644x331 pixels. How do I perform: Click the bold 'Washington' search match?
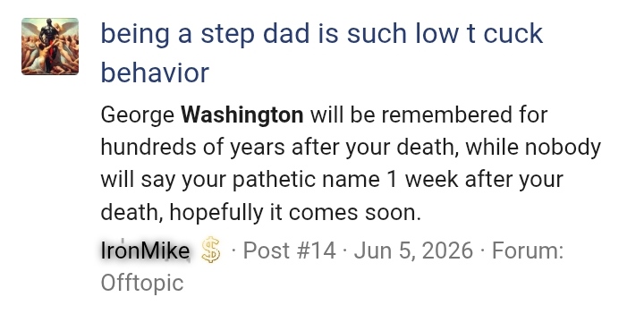tap(242, 115)
